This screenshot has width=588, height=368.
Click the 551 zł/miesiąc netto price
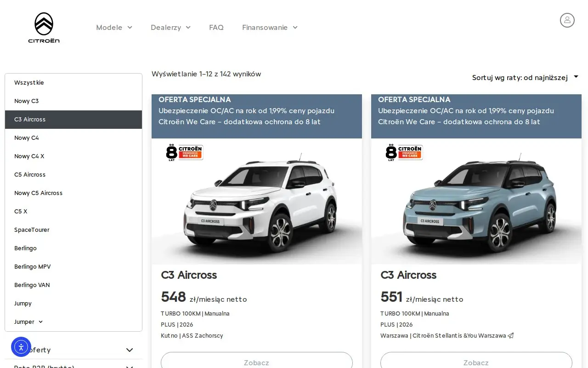click(x=422, y=297)
